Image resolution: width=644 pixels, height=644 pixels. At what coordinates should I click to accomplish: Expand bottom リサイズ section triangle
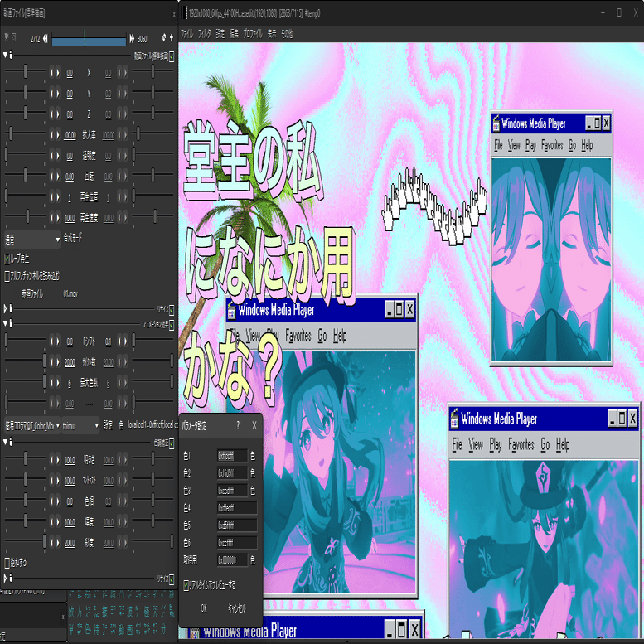click(x=5, y=578)
